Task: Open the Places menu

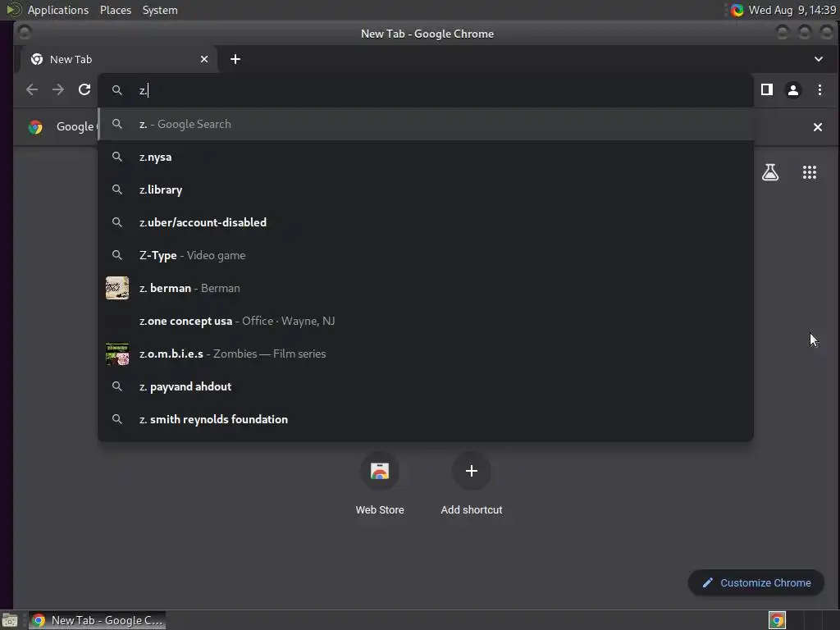Action: pyautogui.click(x=115, y=10)
